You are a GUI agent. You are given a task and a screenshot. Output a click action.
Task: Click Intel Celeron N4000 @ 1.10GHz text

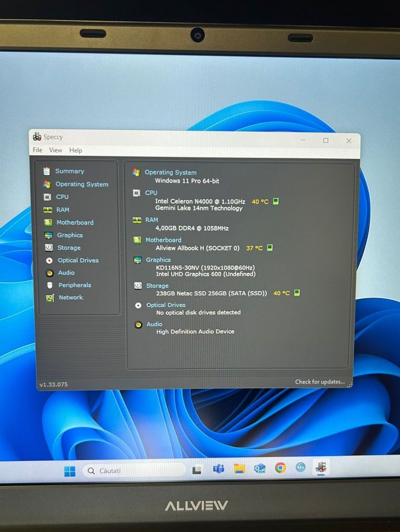(200, 201)
